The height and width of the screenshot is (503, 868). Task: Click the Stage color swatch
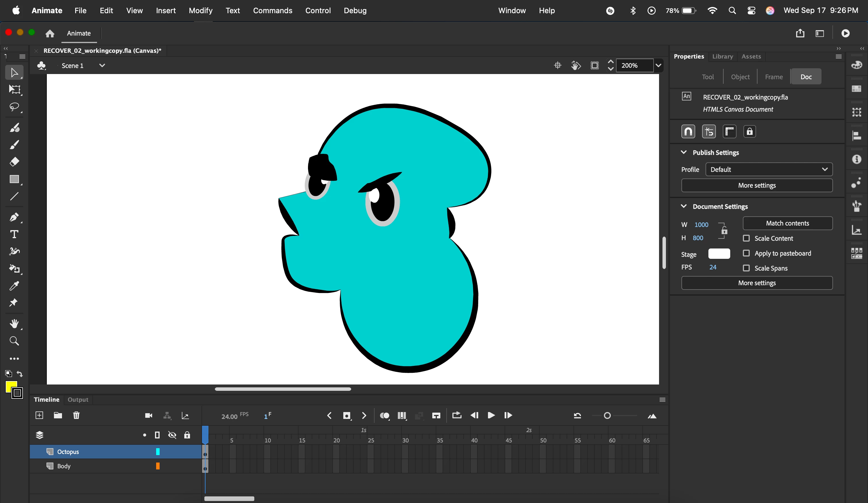coord(719,254)
